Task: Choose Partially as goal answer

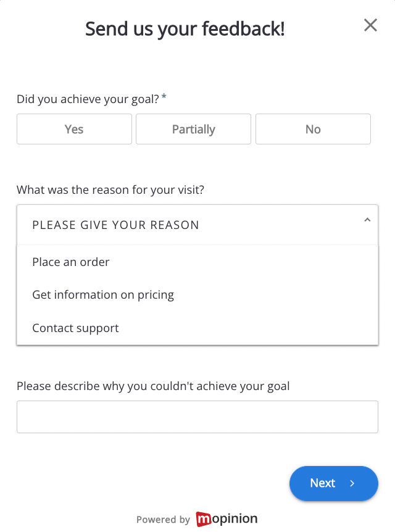Action: (193, 129)
